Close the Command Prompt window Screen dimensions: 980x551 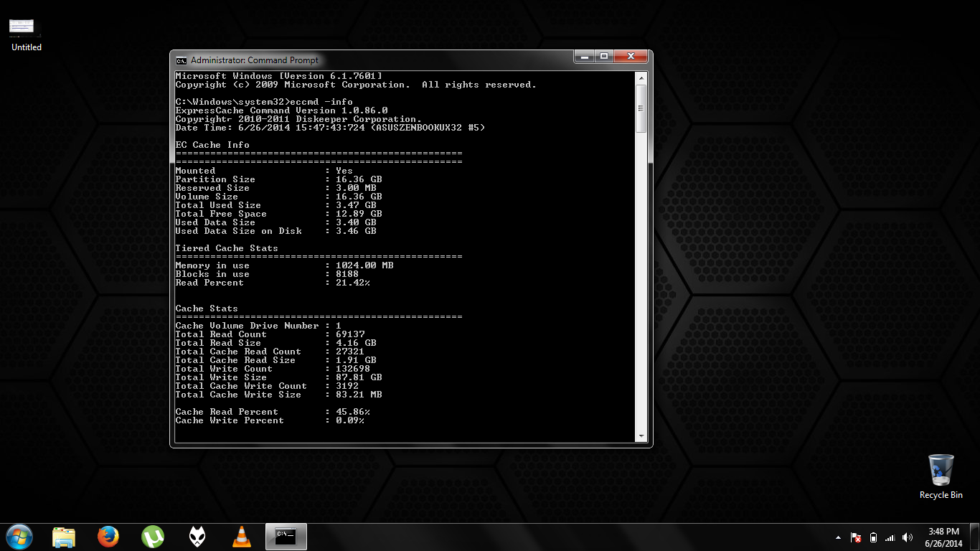[x=631, y=56]
